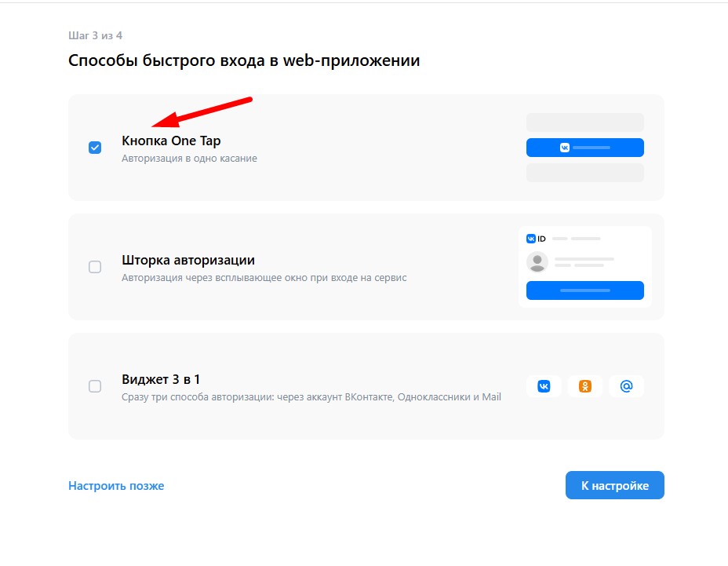Click the Авторизация в одно касание description
The image size is (728, 566).
click(x=189, y=159)
